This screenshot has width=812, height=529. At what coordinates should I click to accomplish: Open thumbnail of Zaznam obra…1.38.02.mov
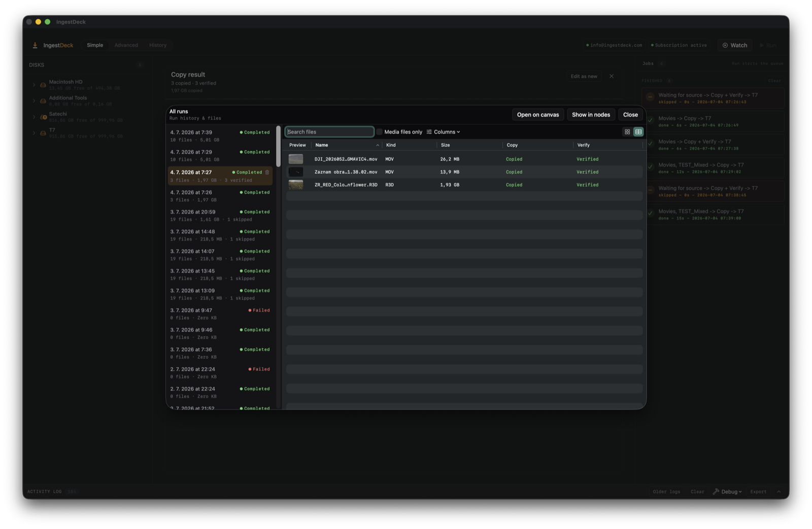click(296, 172)
